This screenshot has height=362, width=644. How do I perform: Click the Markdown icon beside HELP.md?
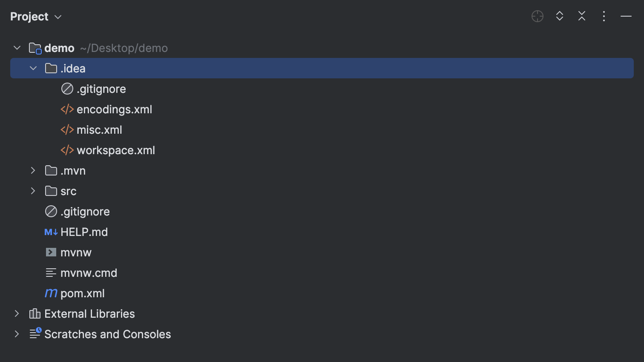tap(51, 232)
